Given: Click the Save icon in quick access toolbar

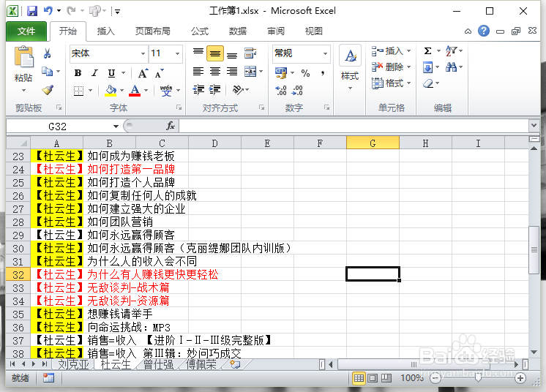Looking at the screenshot, I should click(32, 11).
